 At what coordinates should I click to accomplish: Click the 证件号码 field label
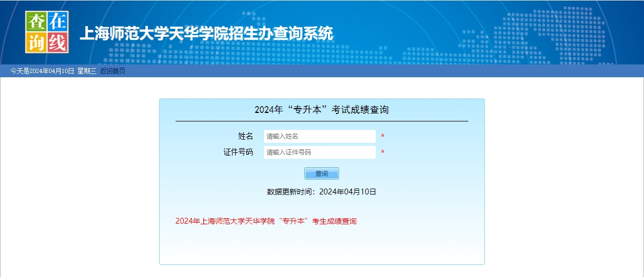coord(238,152)
